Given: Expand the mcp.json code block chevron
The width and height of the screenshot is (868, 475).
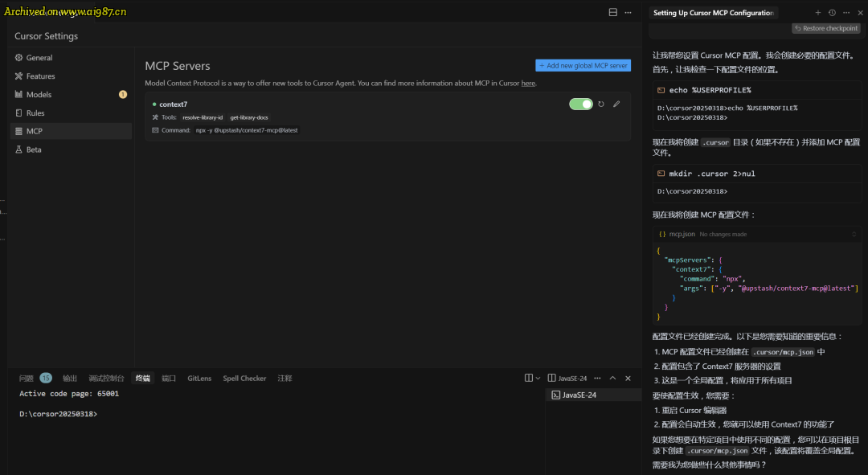Looking at the screenshot, I should [x=854, y=234].
